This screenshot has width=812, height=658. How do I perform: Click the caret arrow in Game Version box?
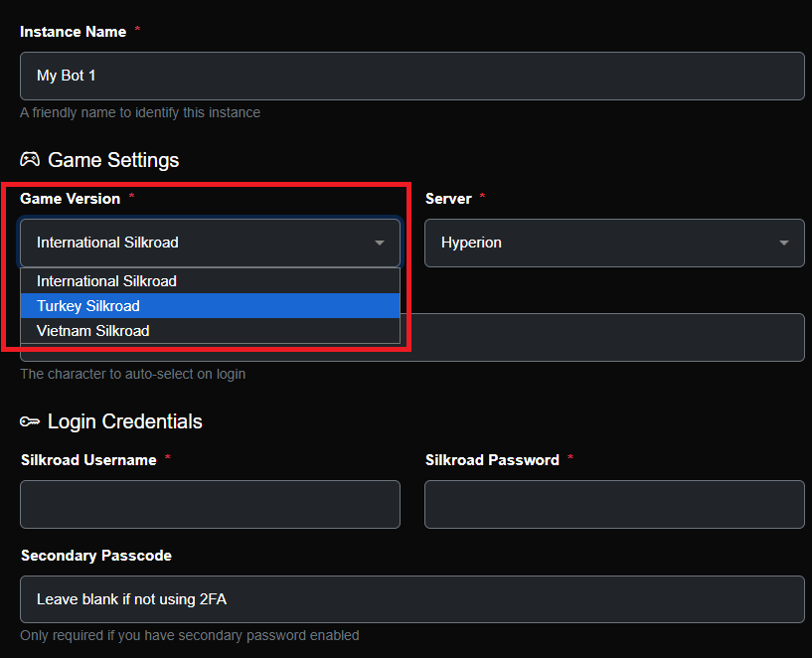379,243
